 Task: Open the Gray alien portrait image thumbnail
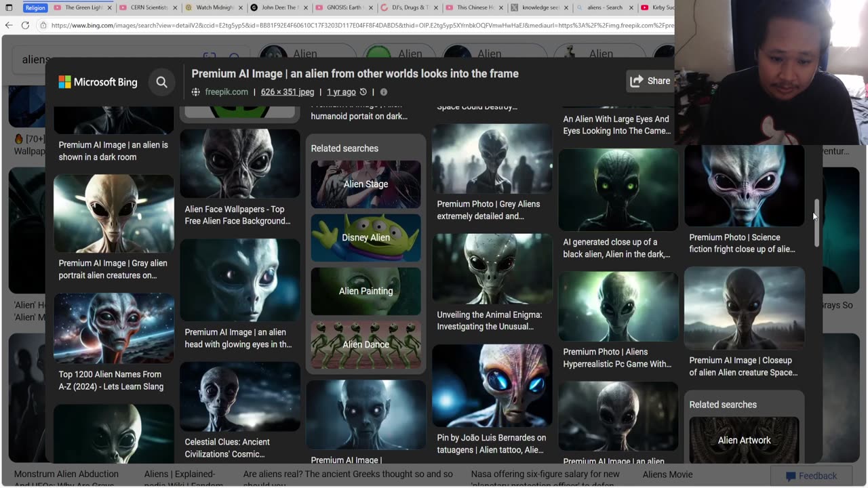pos(114,213)
